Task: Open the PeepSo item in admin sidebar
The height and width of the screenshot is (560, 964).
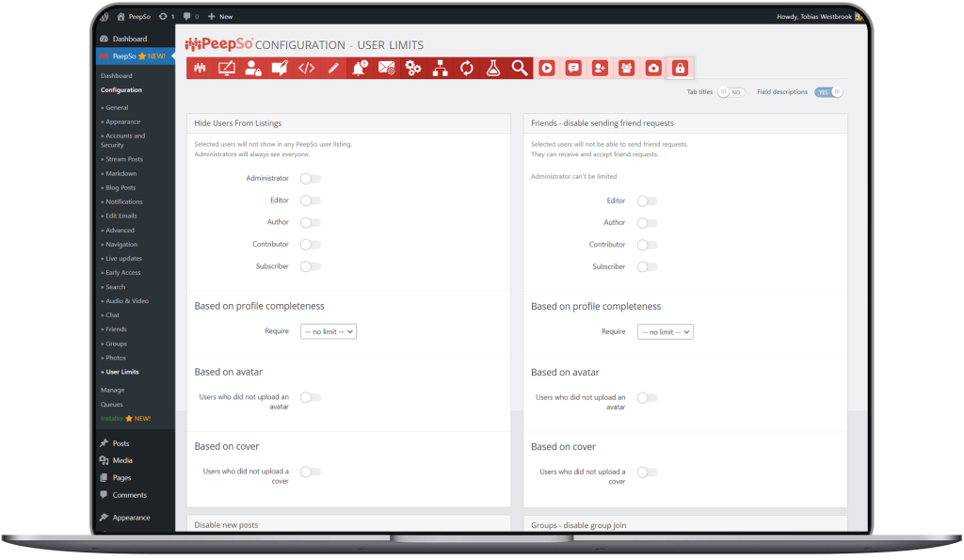Action: (x=136, y=56)
